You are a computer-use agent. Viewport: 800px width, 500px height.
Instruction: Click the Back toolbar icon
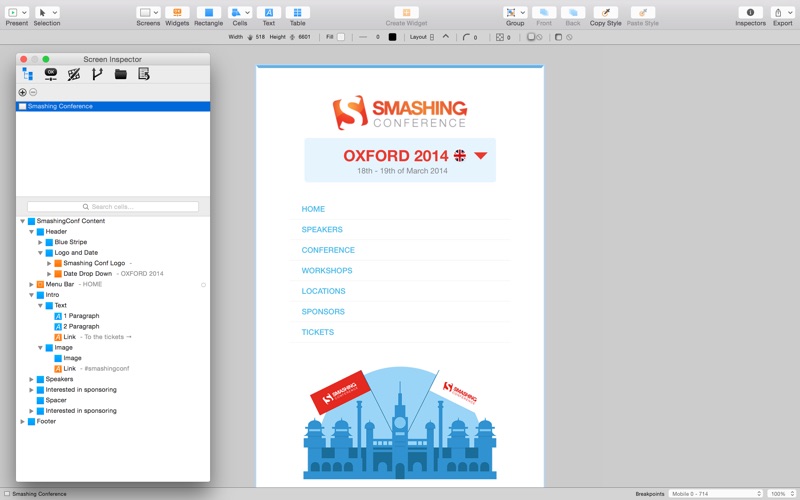coord(573,12)
